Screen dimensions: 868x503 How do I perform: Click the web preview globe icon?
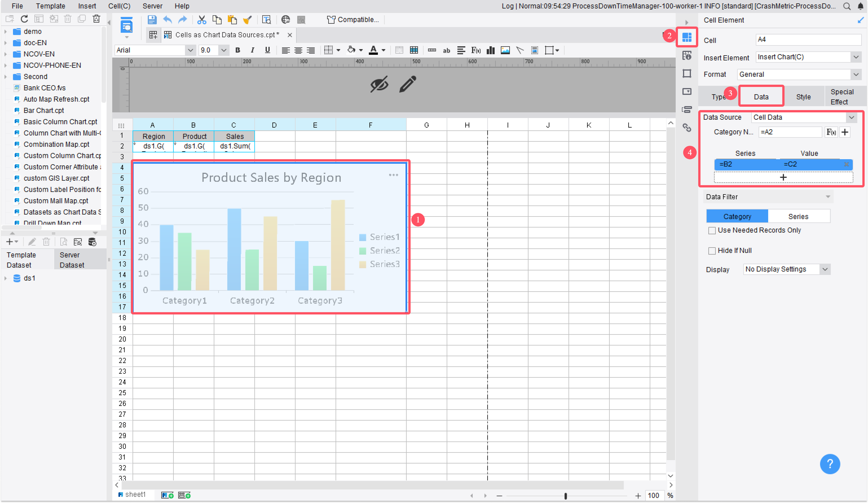pos(286,20)
